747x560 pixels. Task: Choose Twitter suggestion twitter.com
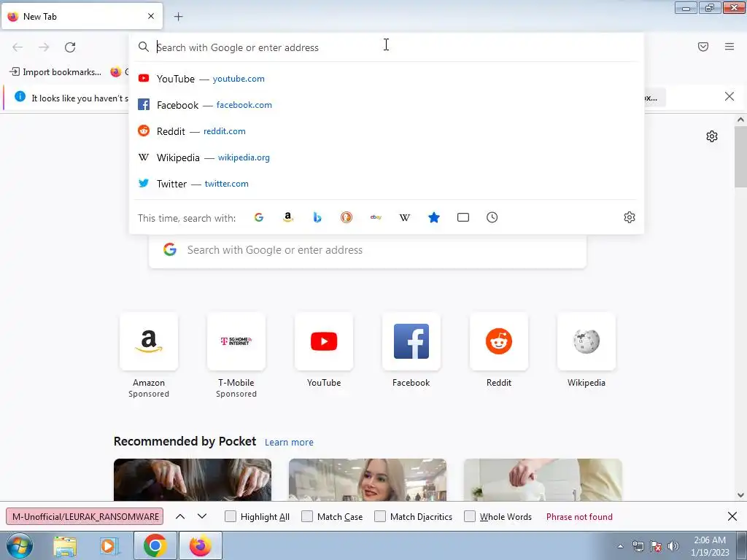click(x=387, y=183)
